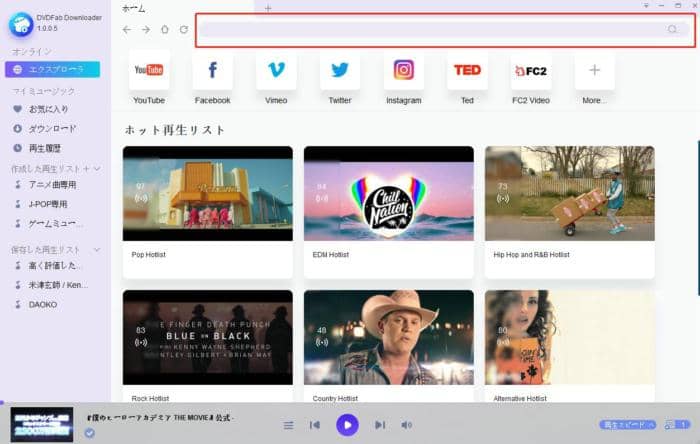This screenshot has height=444, width=700.
Task: Open the アニメ曲専用 playlist
Action: click(52, 185)
